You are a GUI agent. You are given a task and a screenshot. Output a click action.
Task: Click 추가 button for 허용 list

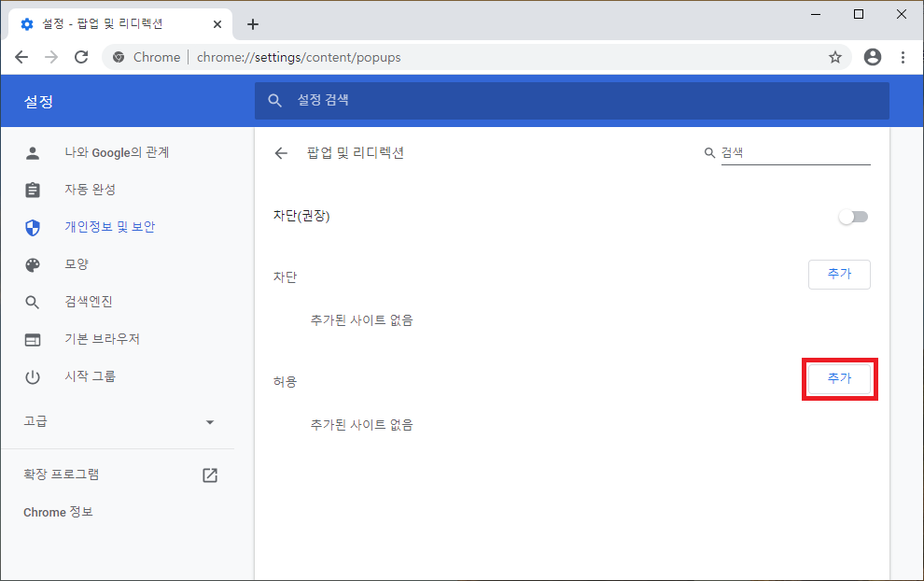(x=839, y=378)
